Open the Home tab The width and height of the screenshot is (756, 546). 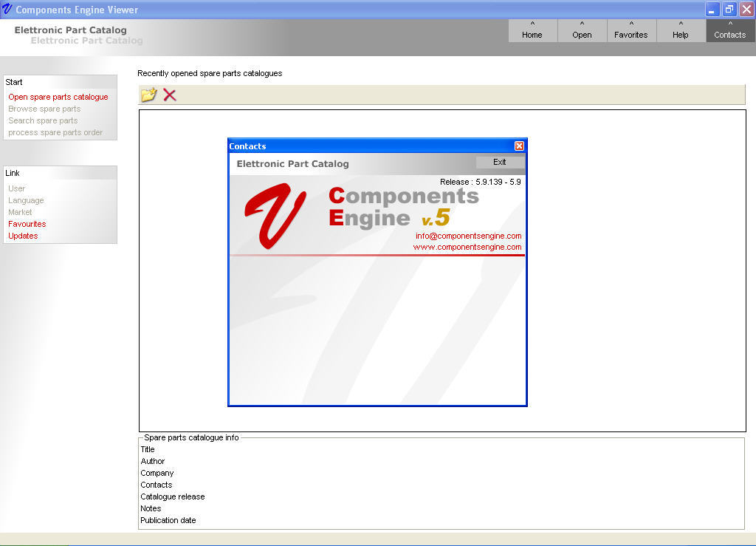point(532,30)
